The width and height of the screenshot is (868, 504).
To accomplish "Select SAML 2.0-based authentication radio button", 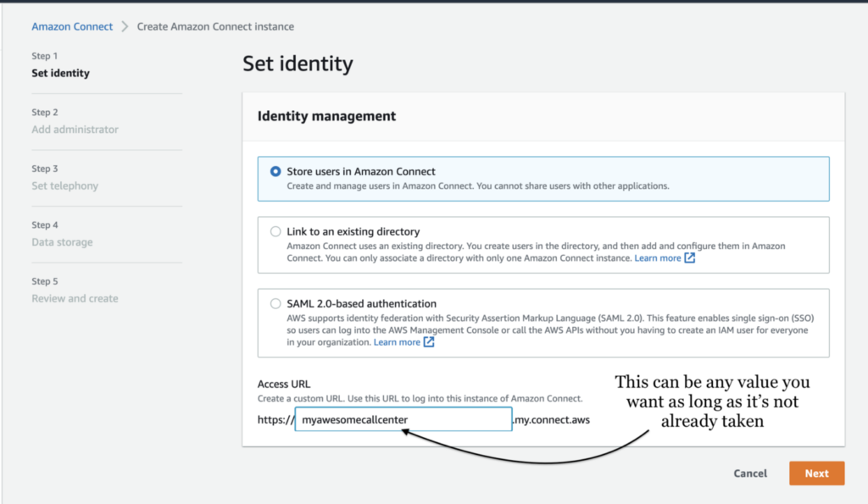I will pyautogui.click(x=275, y=303).
